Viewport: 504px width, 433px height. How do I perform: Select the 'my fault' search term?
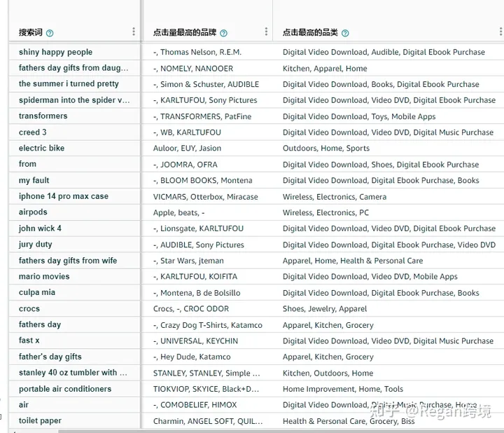34,180
